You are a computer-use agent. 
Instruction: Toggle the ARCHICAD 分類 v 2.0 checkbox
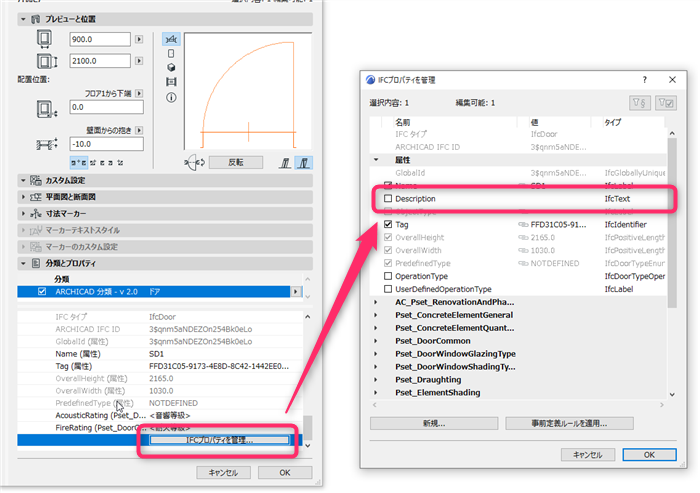pyautogui.click(x=42, y=292)
